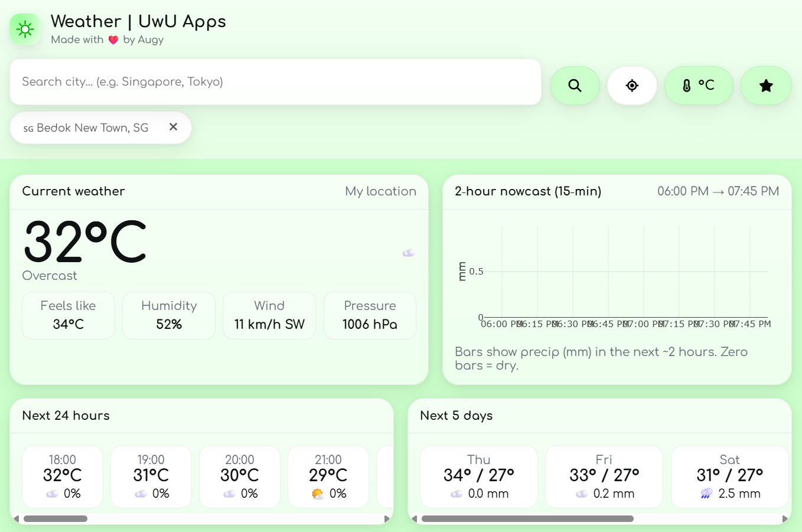The width and height of the screenshot is (802, 532).
Task: Click the Next 5 days scrollbar right arrow
Action: point(785,519)
